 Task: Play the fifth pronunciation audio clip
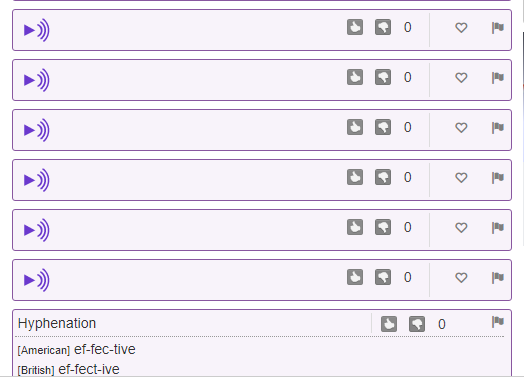pos(37,230)
